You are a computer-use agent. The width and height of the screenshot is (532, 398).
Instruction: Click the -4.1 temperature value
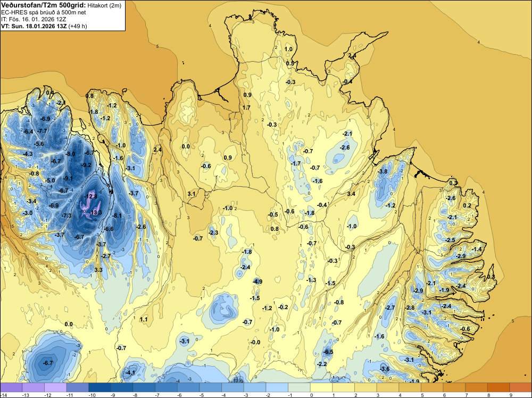point(130,372)
